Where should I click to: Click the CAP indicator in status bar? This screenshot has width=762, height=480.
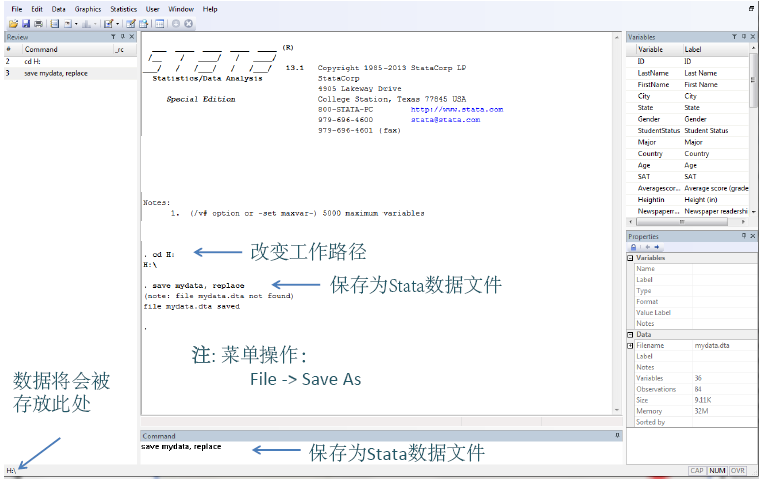tap(697, 471)
